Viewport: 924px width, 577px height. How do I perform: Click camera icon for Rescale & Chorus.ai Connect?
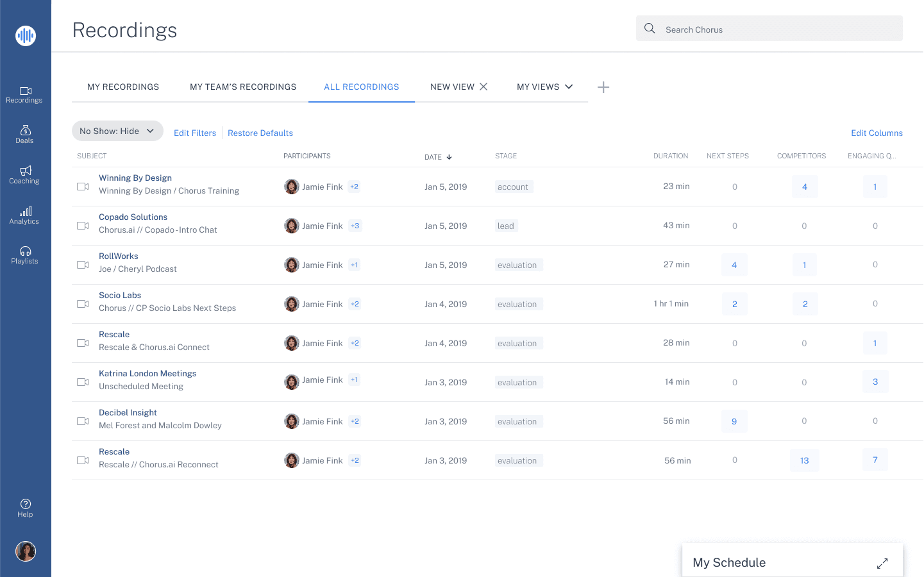point(83,343)
